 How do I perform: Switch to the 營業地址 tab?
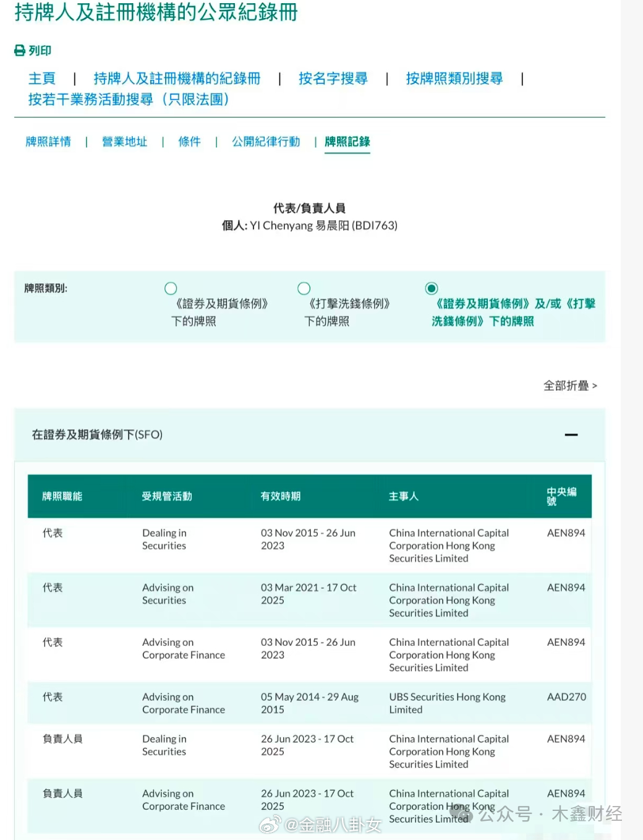(x=125, y=142)
